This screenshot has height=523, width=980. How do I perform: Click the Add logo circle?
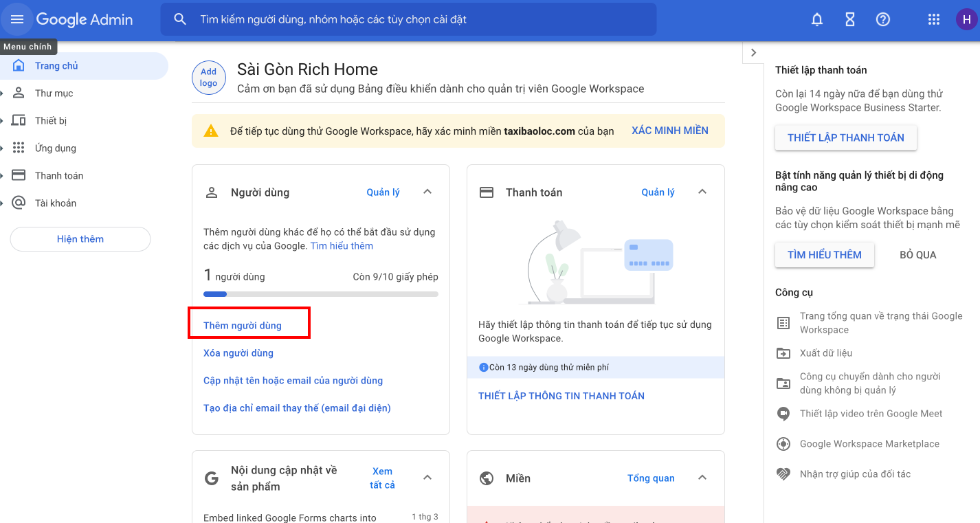[209, 77]
